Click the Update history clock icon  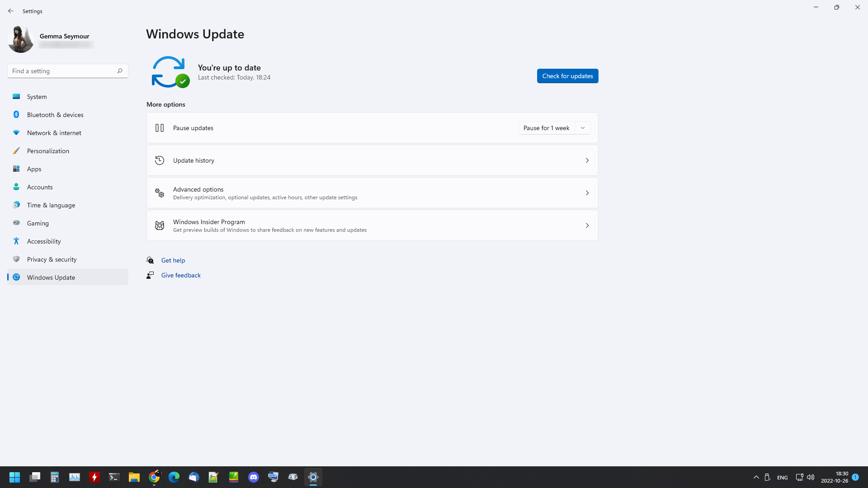160,160
